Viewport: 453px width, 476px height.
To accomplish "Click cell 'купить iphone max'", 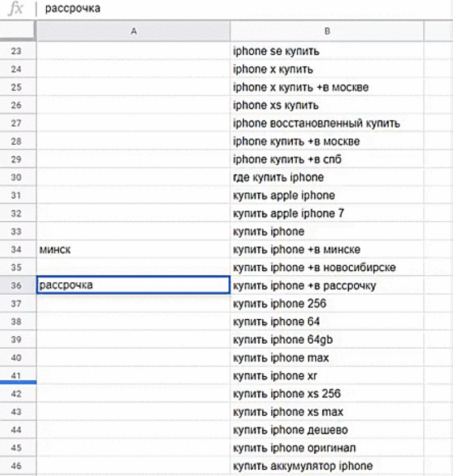I will (x=327, y=357).
